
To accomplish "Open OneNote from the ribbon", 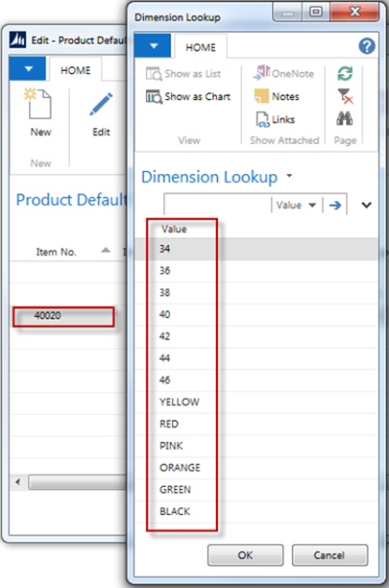I will coord(284,73).
